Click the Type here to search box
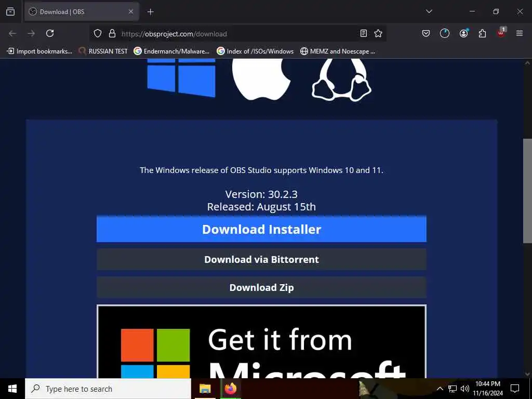 pyautogui.click(x=108, y=389)
